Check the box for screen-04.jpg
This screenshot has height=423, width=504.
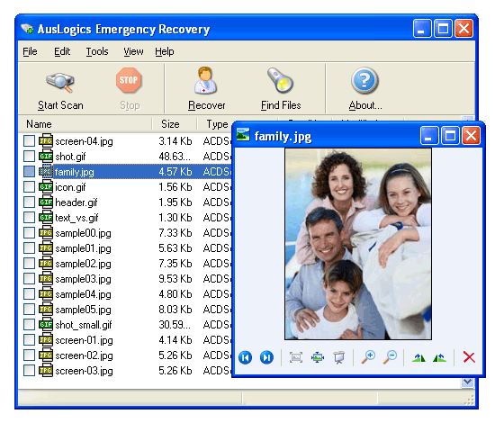coord(29,141)
